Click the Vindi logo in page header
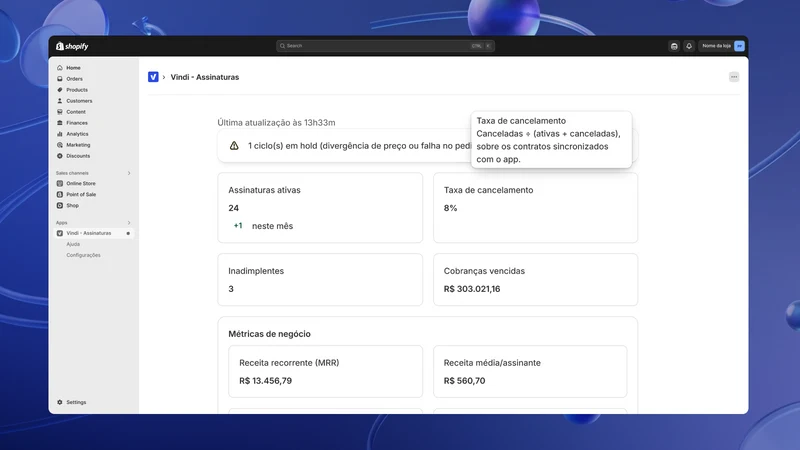The image size is (800, 450). pos(153,77)
